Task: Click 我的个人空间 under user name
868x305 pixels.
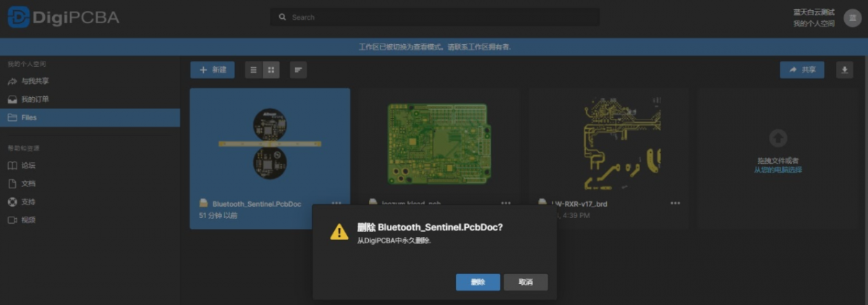Action: point(814,24)
